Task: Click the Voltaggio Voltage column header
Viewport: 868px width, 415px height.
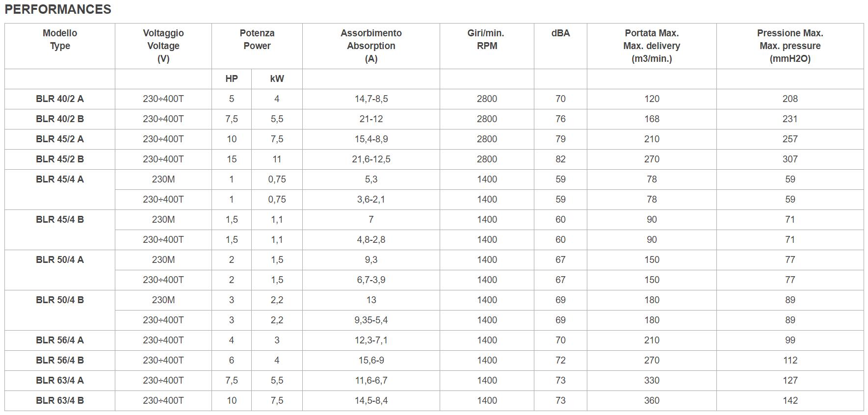Action: pos(163,46)
